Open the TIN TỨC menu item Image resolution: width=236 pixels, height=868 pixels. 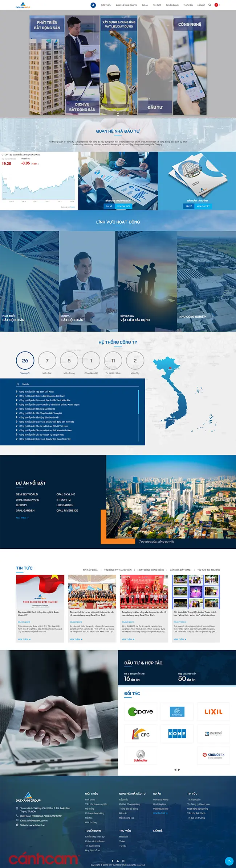point(157,5)
